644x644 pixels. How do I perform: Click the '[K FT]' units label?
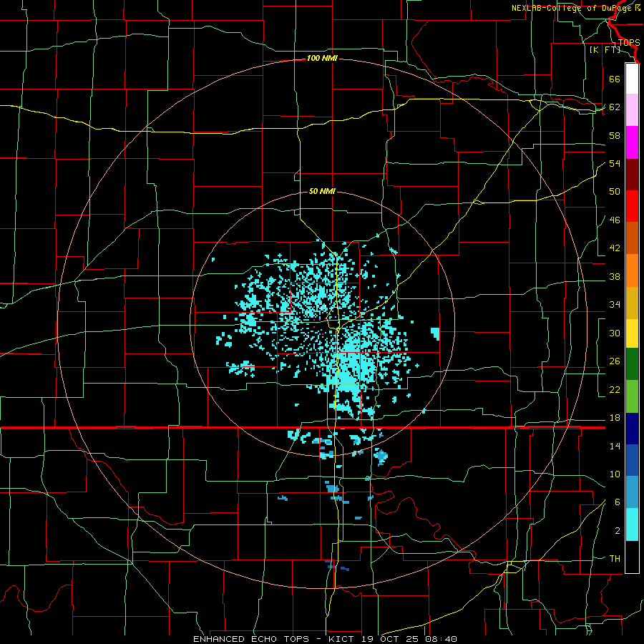point(605,50)
